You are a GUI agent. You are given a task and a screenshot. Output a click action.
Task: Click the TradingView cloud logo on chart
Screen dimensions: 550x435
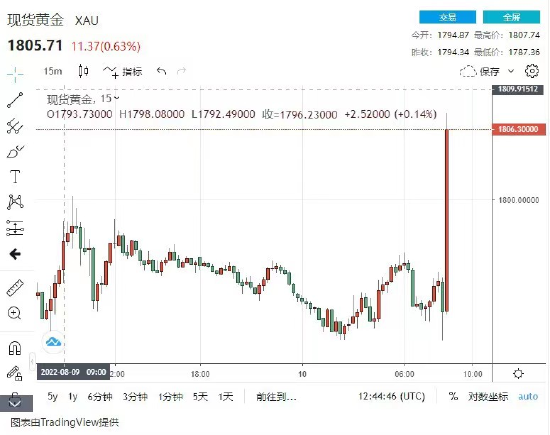tap(53, 341)
